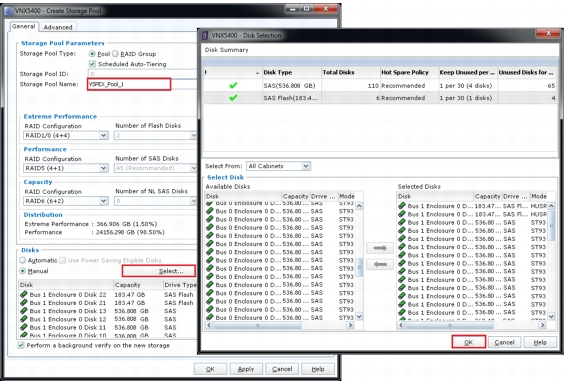Toggle Use Power Saving Eligible Disks
The height and width of the screenshot is (385, 572).
[x=63, y=260]
